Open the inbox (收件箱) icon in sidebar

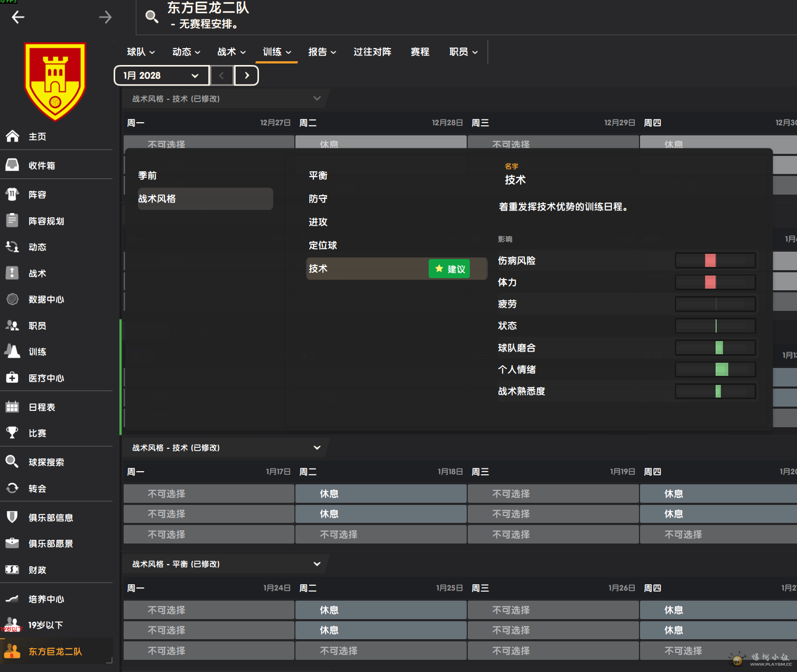pos(12,165)
